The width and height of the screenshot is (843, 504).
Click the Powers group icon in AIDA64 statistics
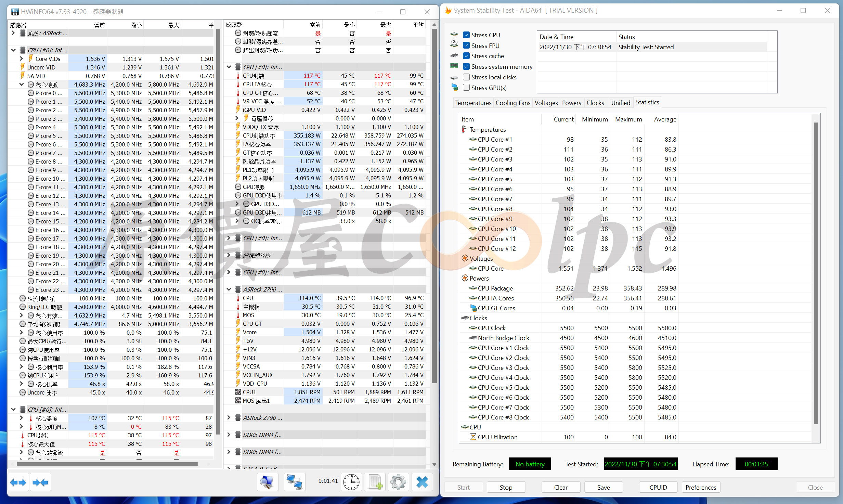[465, 278]
